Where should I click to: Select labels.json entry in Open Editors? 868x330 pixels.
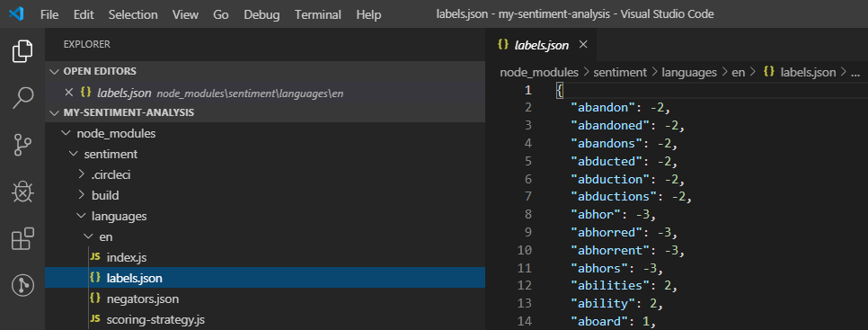tap(265, 93)
